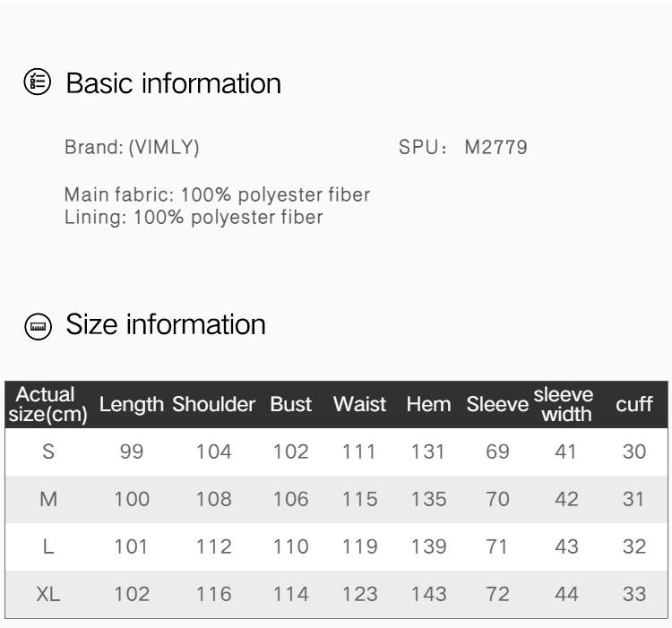The image size is (672, 628).
Task: Click the Bust column header
Action: pos(290,405)
